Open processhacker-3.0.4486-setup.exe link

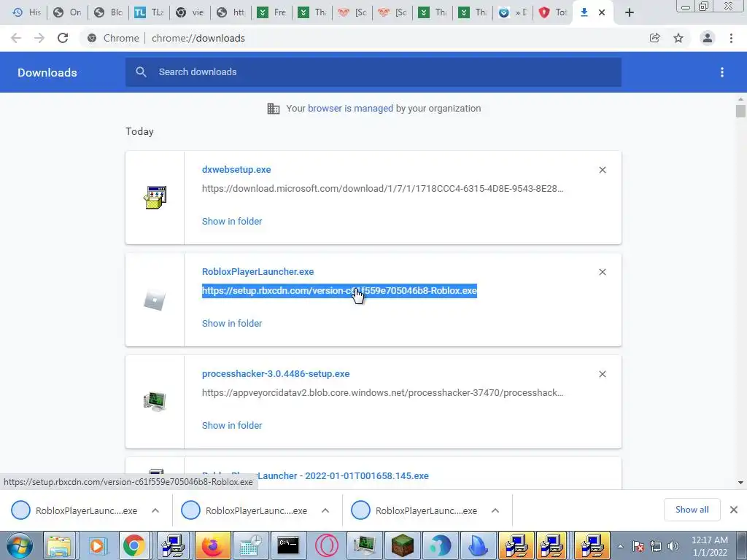(x=276, y=374)
